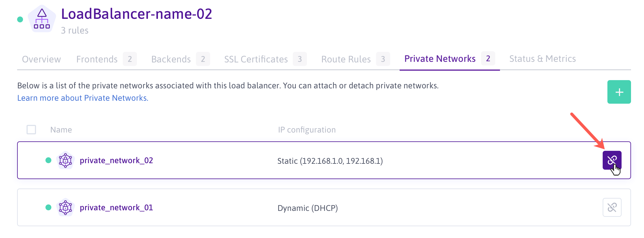Detach private_network_01 with the unlink icon
644x238 pixels.
[x=612, y=207]
